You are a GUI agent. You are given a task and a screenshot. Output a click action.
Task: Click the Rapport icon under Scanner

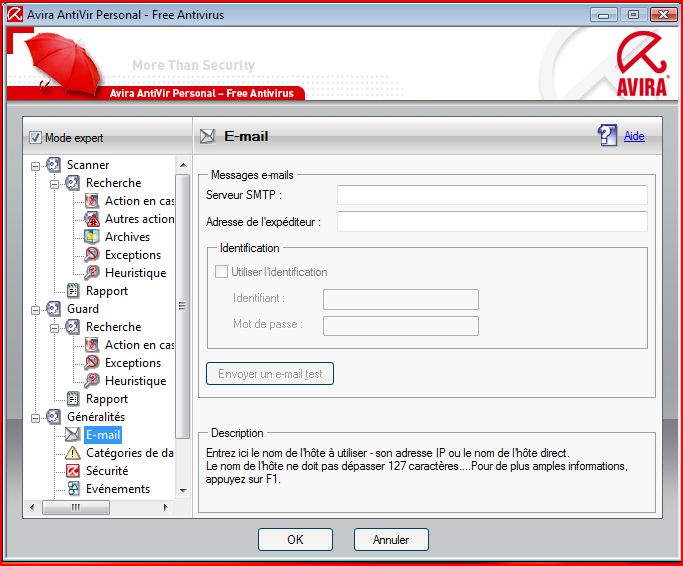73,291
